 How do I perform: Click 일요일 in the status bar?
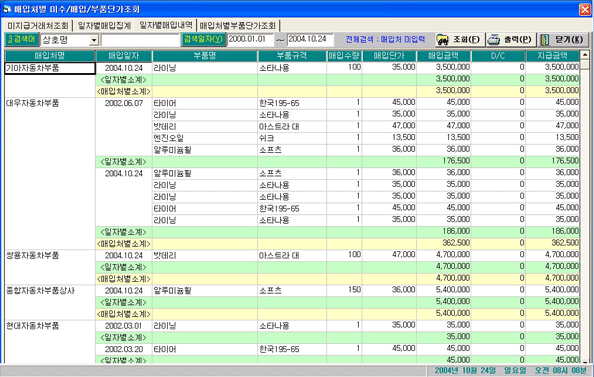point(515,371)
